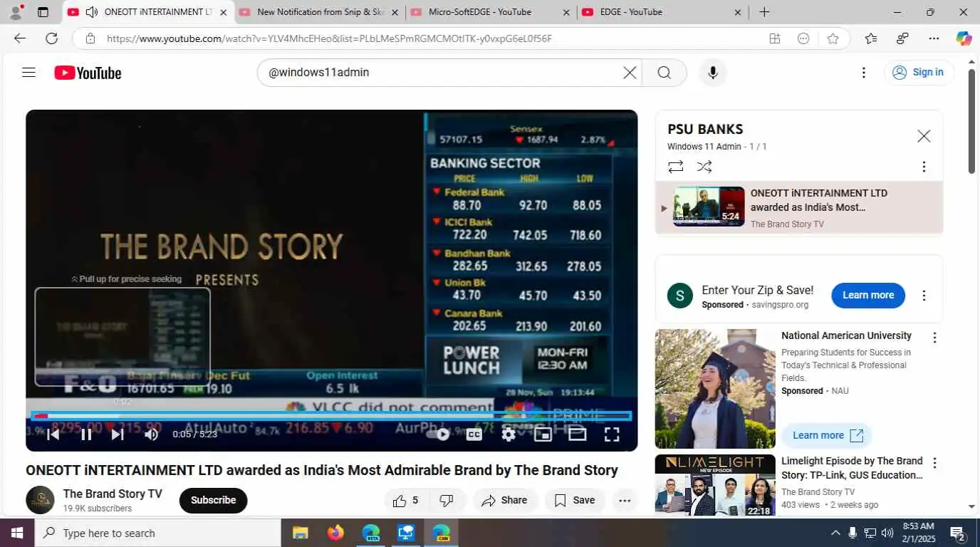Open Copilot in Edge
This screenshot has height=547, width=980.
tap(964, 38)
